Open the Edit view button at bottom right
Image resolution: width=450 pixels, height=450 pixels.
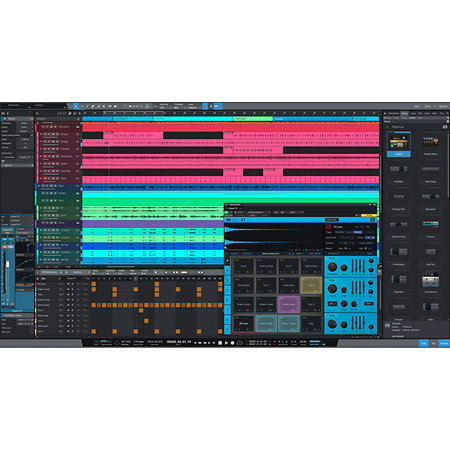(424, 343)
